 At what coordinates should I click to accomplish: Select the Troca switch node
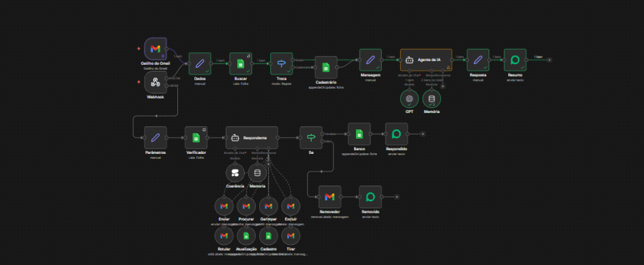[x=281, y=63]
